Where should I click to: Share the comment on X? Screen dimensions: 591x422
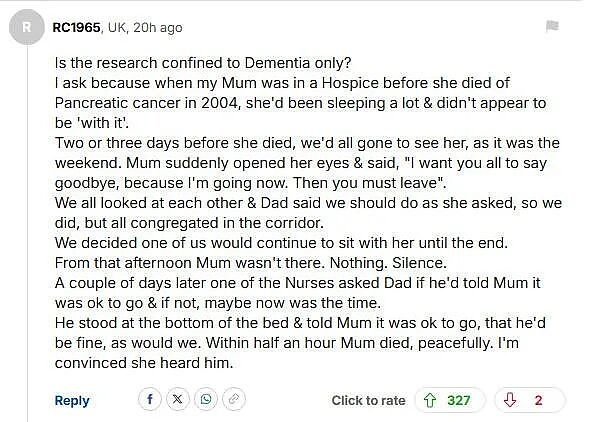(178, 399)
